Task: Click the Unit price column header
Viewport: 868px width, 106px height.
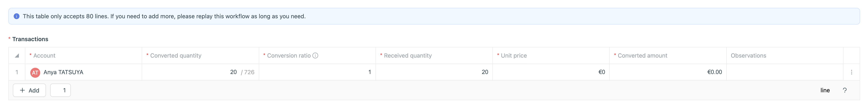Action: tap(514, 56)
